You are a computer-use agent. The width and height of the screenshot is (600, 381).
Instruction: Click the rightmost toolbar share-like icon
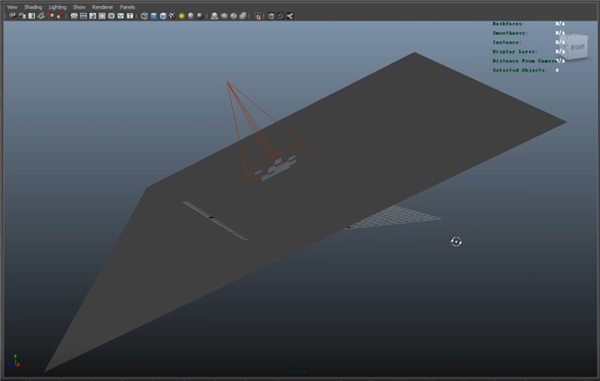point(290,16)
